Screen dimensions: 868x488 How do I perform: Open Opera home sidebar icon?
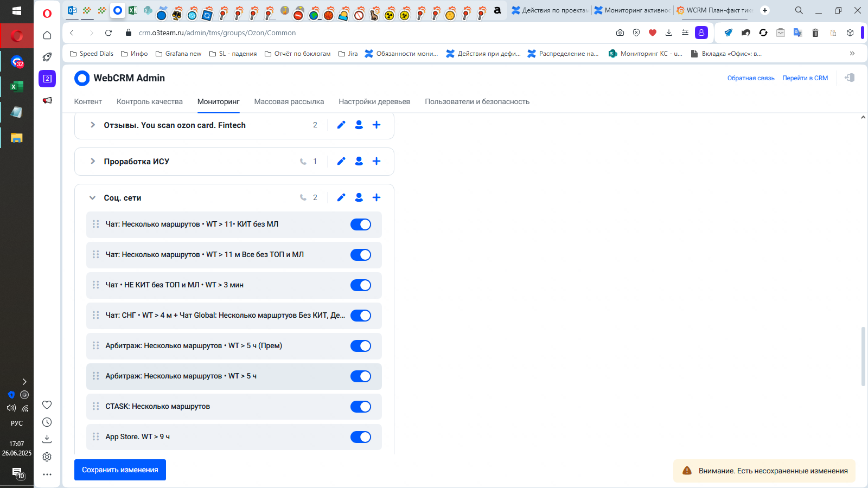click(x=47, y=35)
